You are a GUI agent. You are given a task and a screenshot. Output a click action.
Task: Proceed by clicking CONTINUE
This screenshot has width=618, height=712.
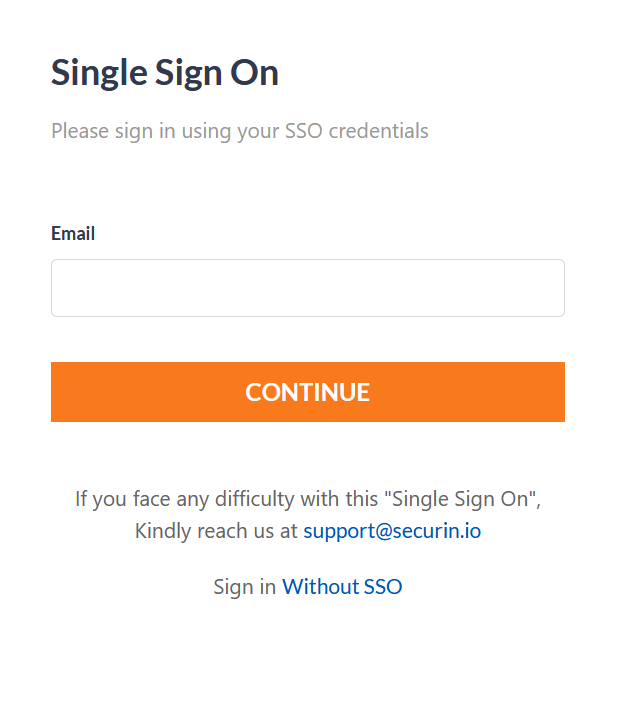pyautogui.click(x=308, y=392)
